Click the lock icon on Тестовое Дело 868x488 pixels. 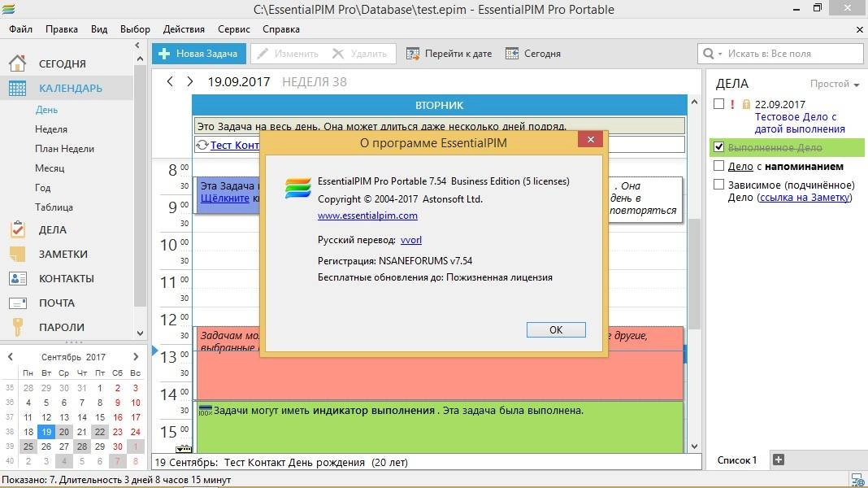point(746,104)
